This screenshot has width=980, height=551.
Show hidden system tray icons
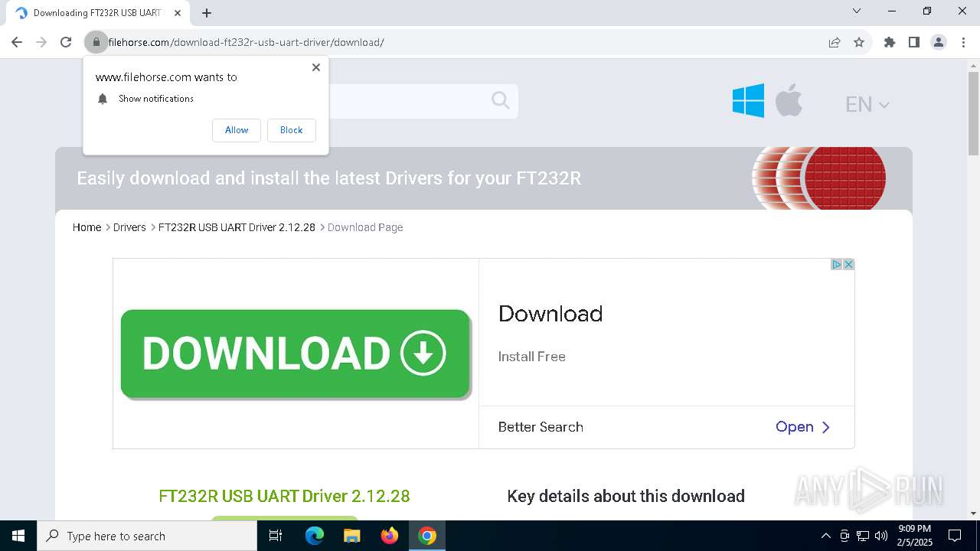point(825,536)
